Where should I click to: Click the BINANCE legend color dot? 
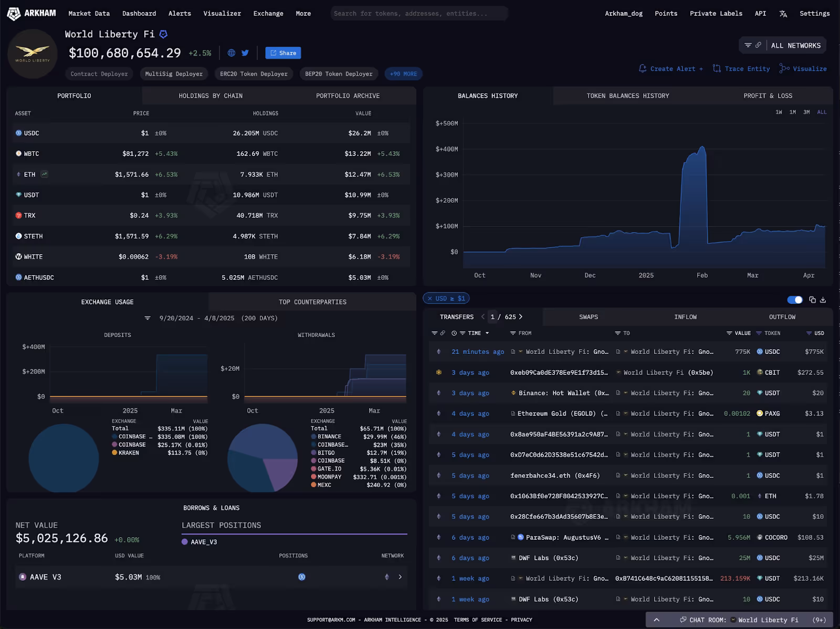tap(313, 437)
